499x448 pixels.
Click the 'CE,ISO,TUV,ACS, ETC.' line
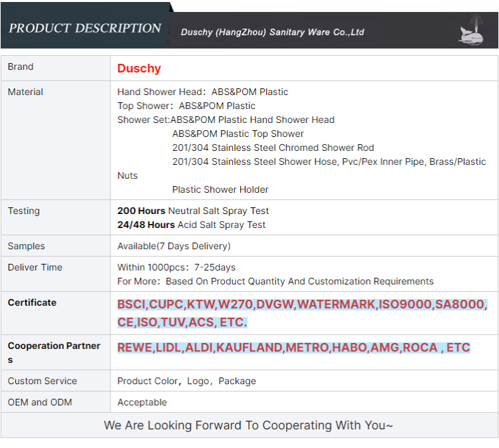pos(182,322)
